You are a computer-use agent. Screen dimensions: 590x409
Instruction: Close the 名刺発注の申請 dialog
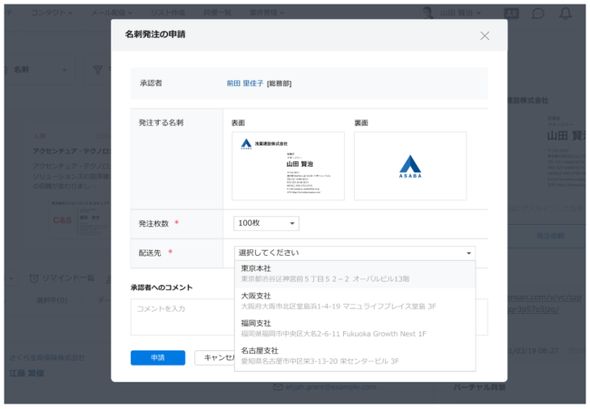[x=484, y=36]
